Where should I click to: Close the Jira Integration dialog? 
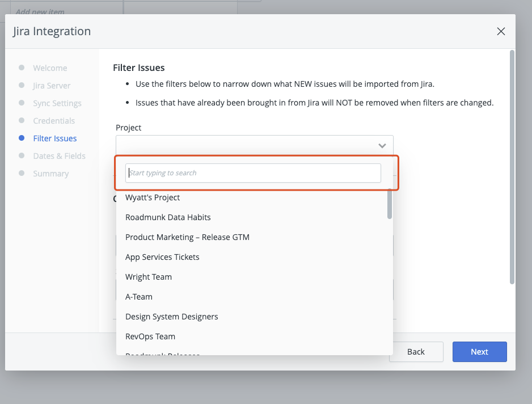(501, 31)
